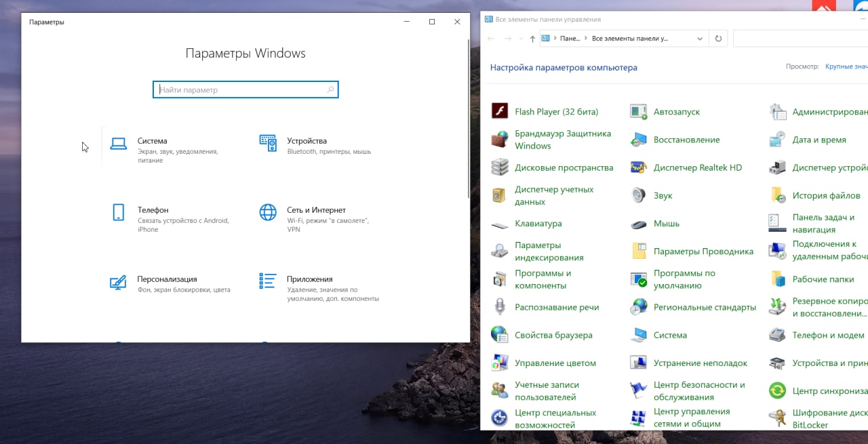Open recent locations dropdown in Control Panel

pyautogui.click(x=520, y=39)
